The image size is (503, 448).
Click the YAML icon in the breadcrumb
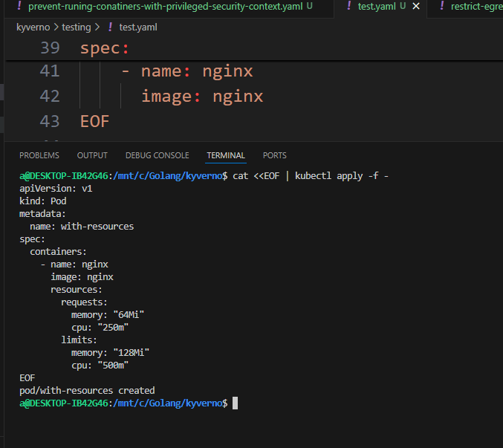point(111,27)
